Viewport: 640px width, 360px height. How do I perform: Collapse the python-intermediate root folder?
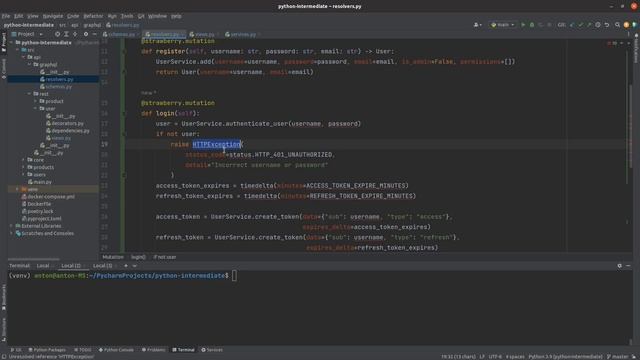(11, 42)
